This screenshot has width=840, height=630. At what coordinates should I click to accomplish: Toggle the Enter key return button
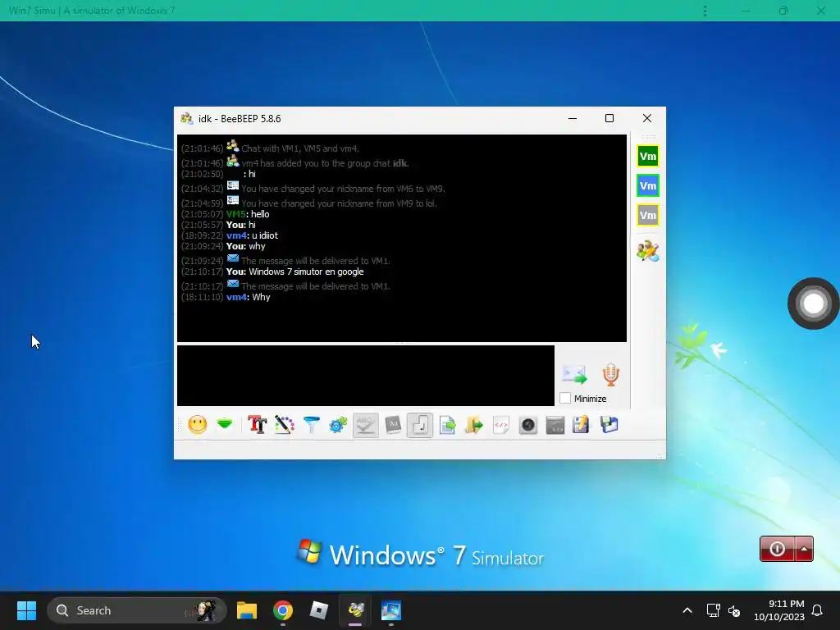click(420, 425)
